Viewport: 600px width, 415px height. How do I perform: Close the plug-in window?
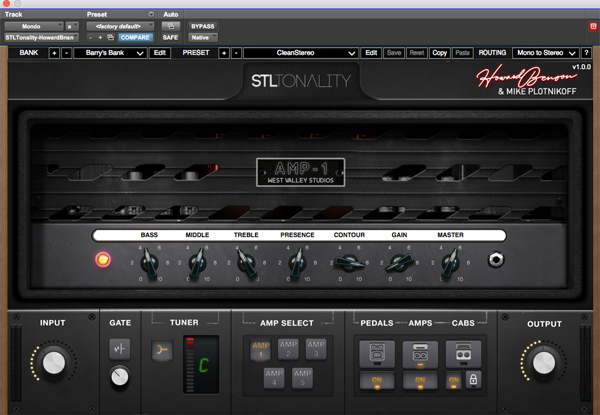point(6,3)
